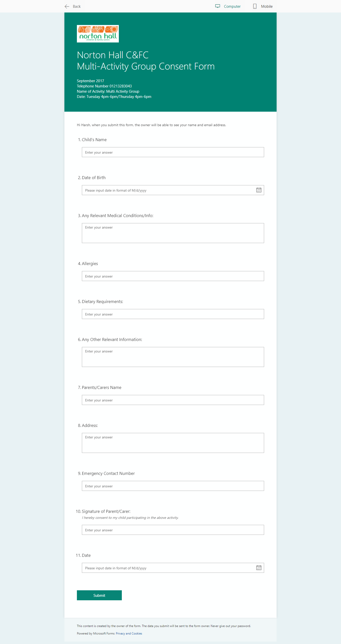This screenshot has width=341, height=644.
Task: Select the Parents/Carers Name field
Action: point(173,400)
